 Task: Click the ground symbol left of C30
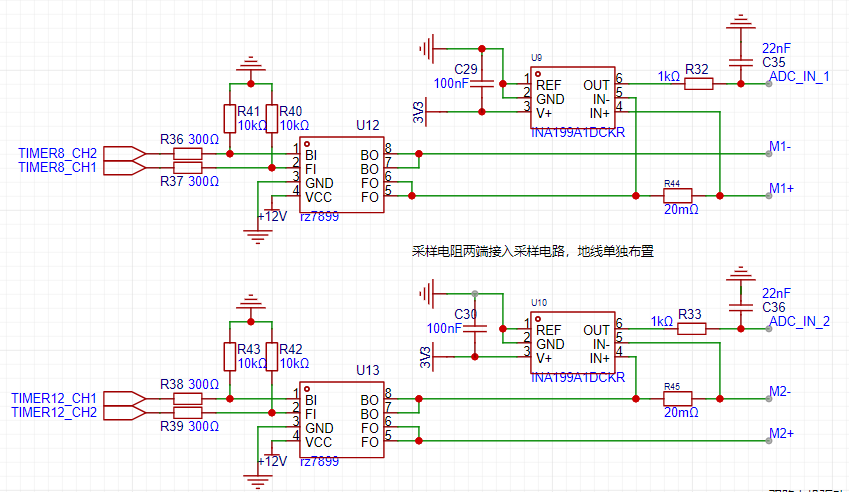pyautogui.click(x=427, y=294)
